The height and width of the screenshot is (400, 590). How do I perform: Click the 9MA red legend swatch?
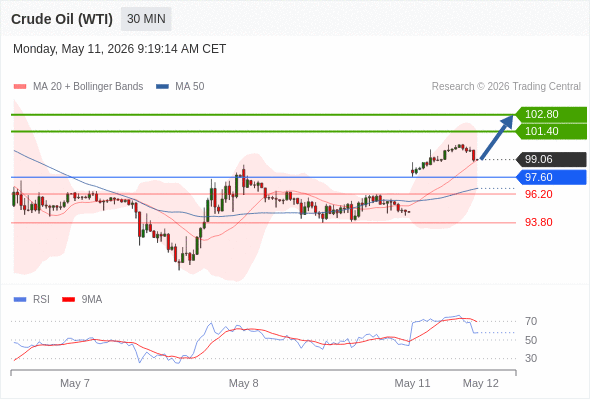coord(68,300)
